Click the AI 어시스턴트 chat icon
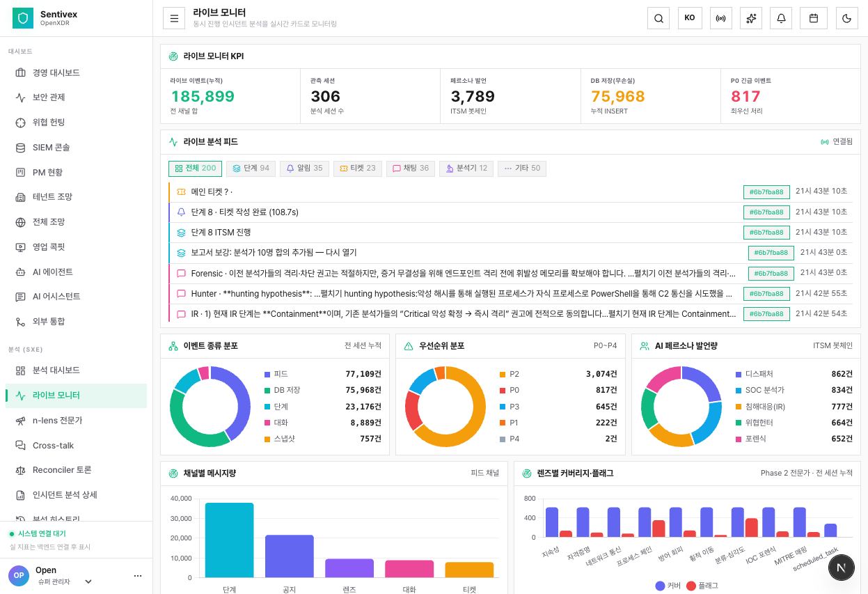The width and height of the screenshot is (868, 594). pyautogui.click(x=20, y=297)
